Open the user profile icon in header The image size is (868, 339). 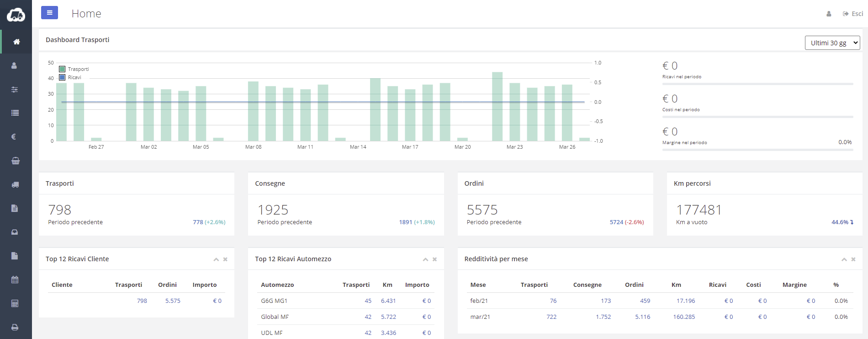point(829,14)
